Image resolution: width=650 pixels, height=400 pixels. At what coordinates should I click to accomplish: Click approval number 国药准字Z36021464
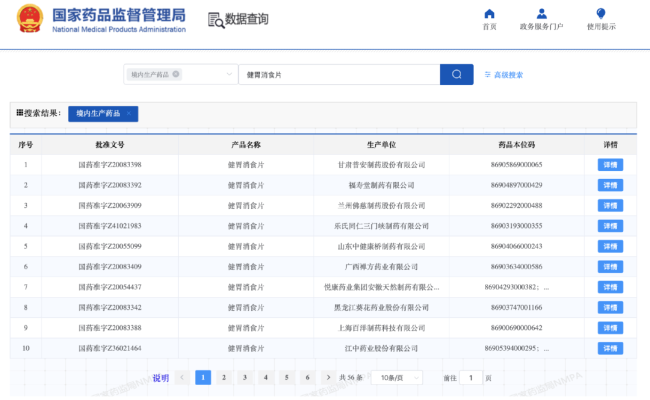[110, 348]
